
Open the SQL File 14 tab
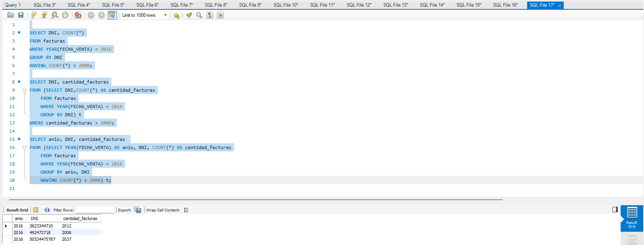pos(432,5)
